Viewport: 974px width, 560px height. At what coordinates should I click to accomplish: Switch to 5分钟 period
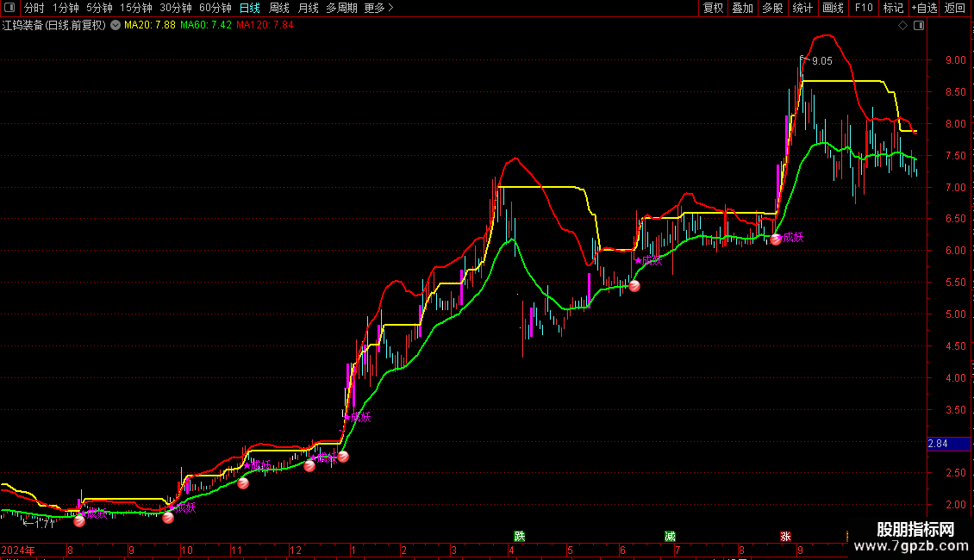99,8
